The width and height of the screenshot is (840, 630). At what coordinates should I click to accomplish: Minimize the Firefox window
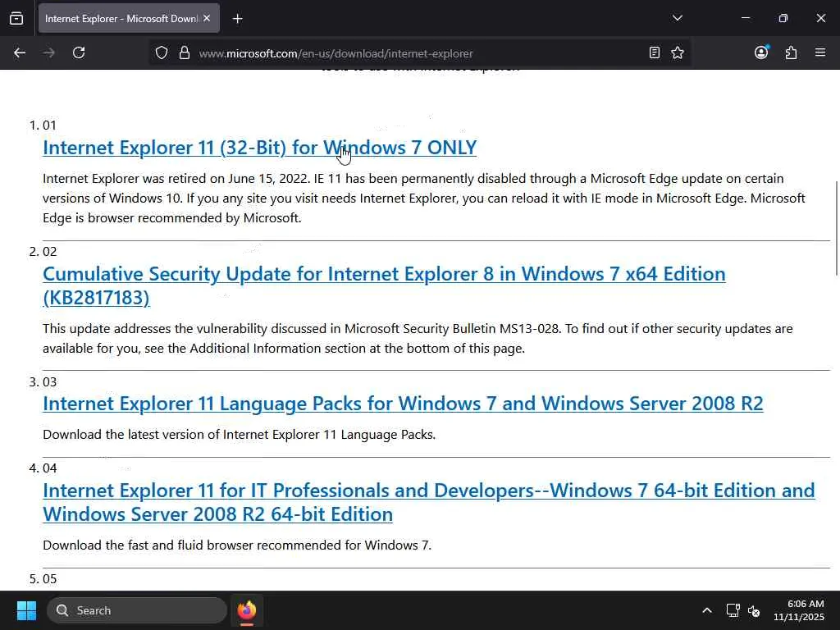[x=745, y=18]
